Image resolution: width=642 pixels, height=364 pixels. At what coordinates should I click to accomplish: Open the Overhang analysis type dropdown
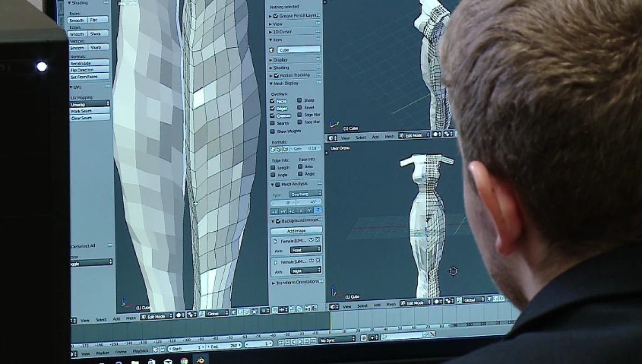click(305, 194)
